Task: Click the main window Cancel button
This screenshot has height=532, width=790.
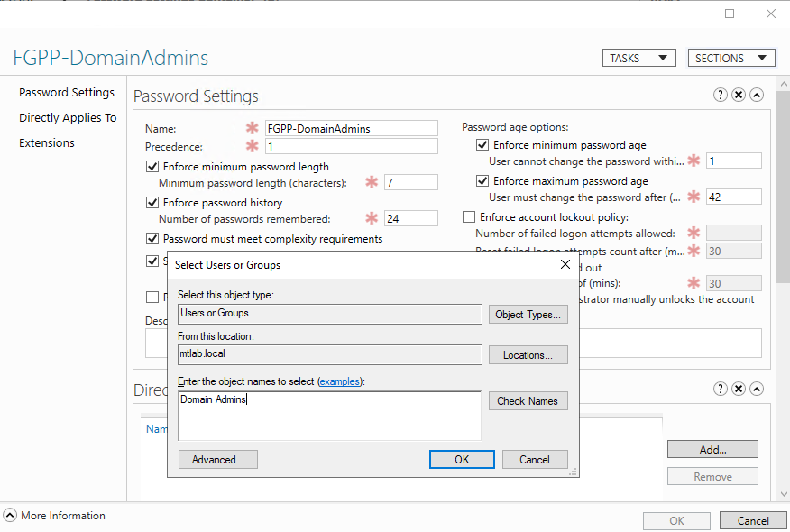Action: 753,521
